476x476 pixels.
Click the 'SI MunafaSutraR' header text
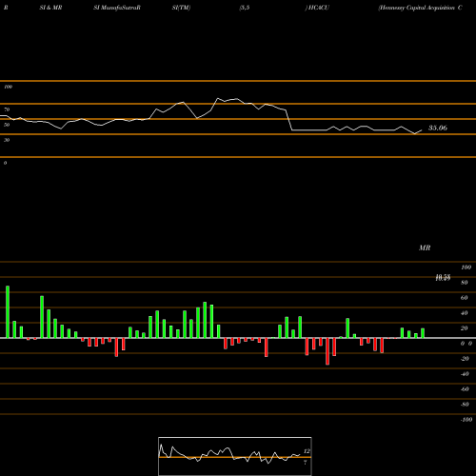tap(117, 8)
